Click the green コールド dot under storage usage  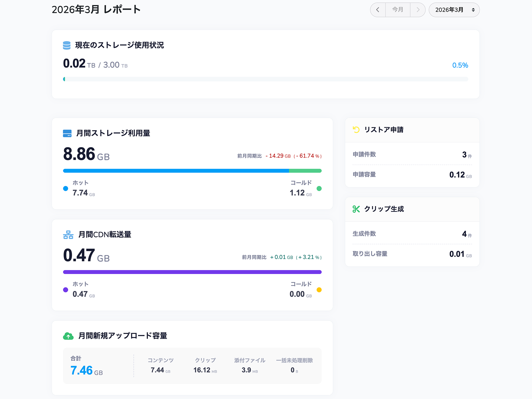coord(319,189)
